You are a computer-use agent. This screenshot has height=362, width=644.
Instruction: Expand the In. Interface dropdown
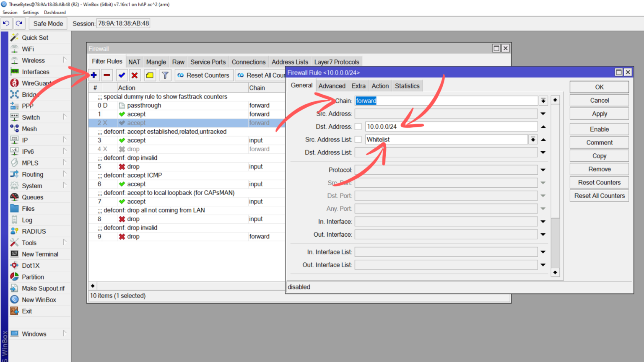click(x=543, y=221)
